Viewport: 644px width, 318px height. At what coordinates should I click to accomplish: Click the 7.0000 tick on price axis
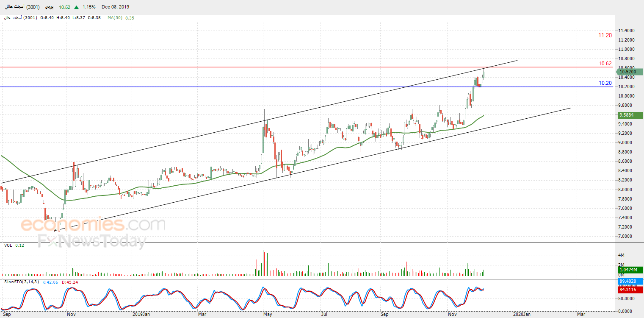626,236
